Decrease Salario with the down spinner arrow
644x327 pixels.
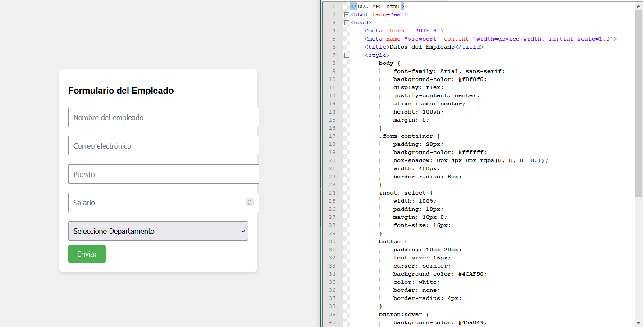pyautogui.click(x=250, y=205)
